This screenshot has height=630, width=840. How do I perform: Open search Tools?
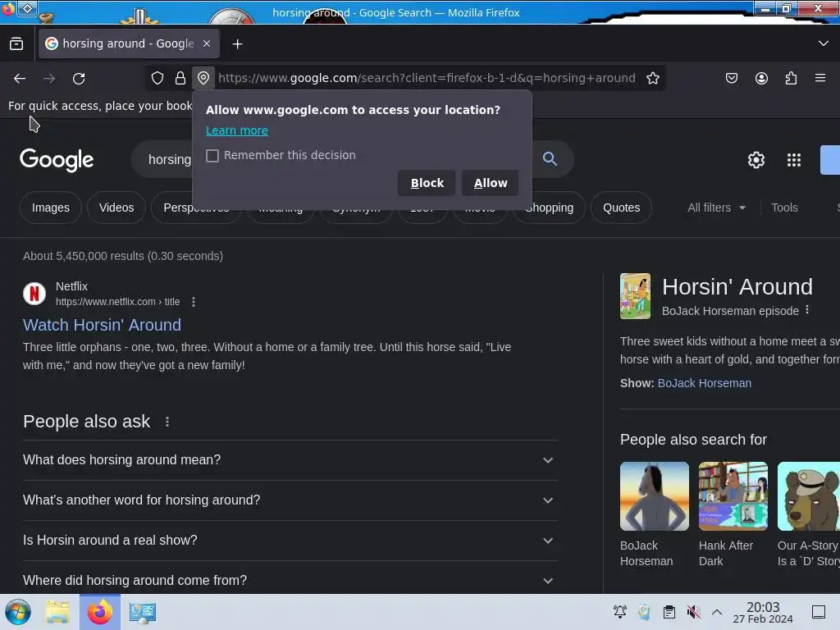point(784,208)
